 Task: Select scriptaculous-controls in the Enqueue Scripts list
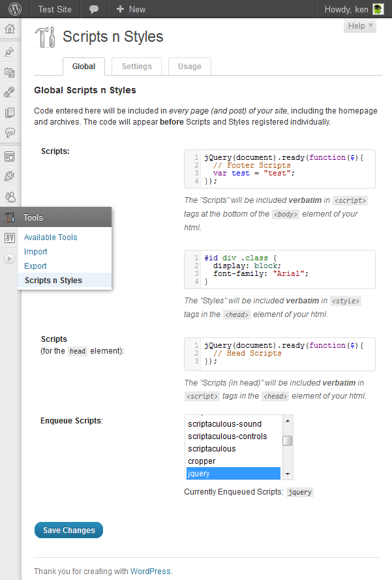(227, 436)
